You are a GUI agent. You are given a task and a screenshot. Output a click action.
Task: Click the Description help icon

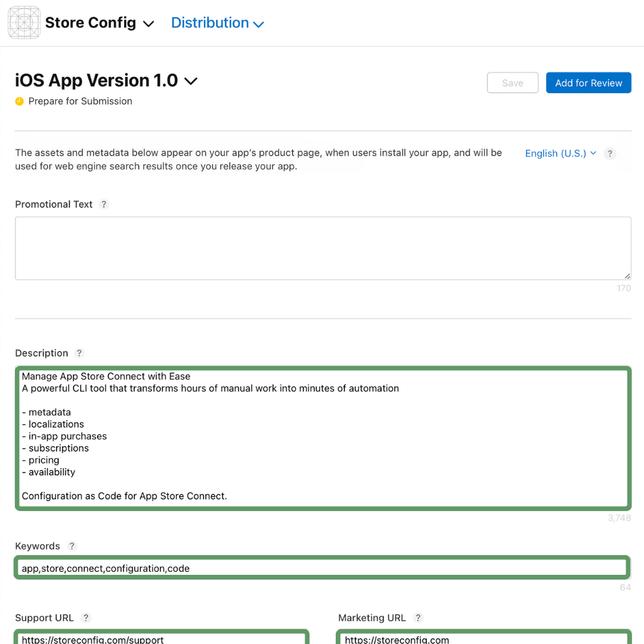(x=79, y=353)
